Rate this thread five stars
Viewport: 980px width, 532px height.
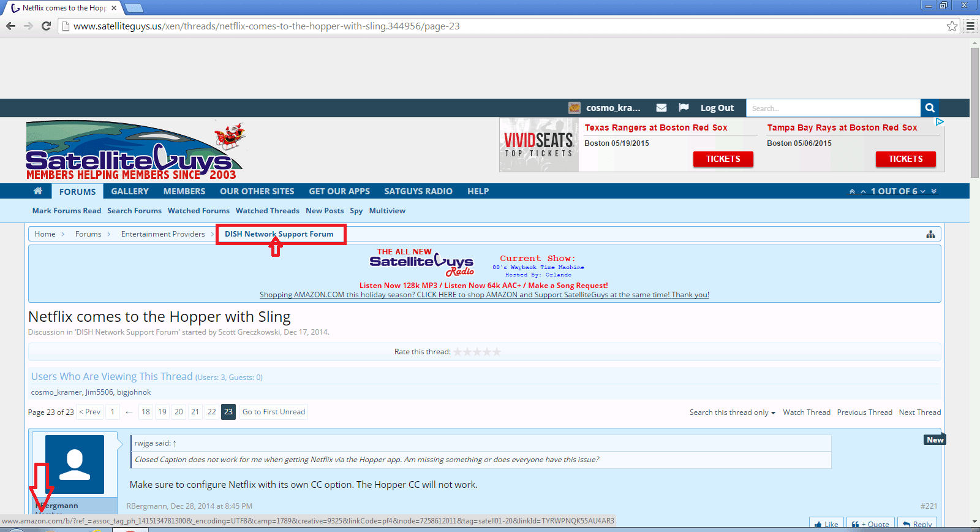click(497, 352)
